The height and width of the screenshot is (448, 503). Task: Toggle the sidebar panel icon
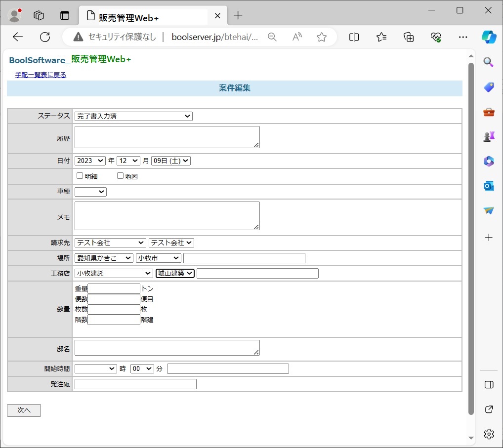(x=489, y=384)
